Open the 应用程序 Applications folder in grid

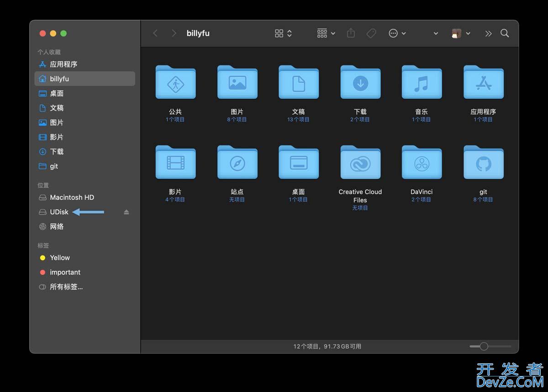483,82
